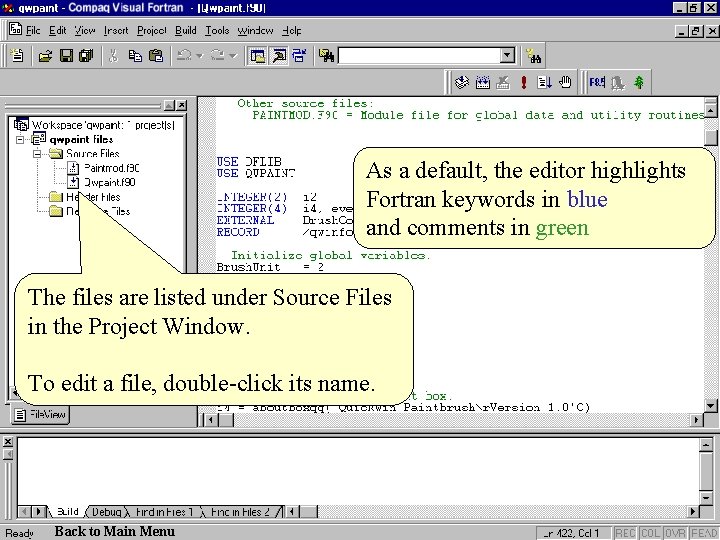Click the FileView tab

tap(41, 414)
